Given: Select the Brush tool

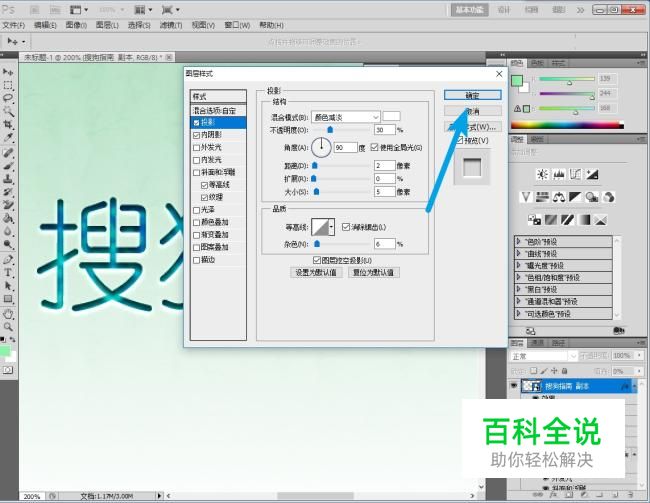Looking at the screenshot, I should tap(8, 166).
